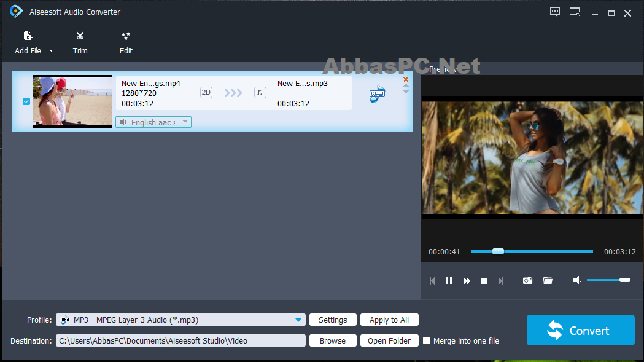This screenshot has height=362, width=644.
Task: Expand the Add File dropdown arrow
Action: tap(52, 50)
